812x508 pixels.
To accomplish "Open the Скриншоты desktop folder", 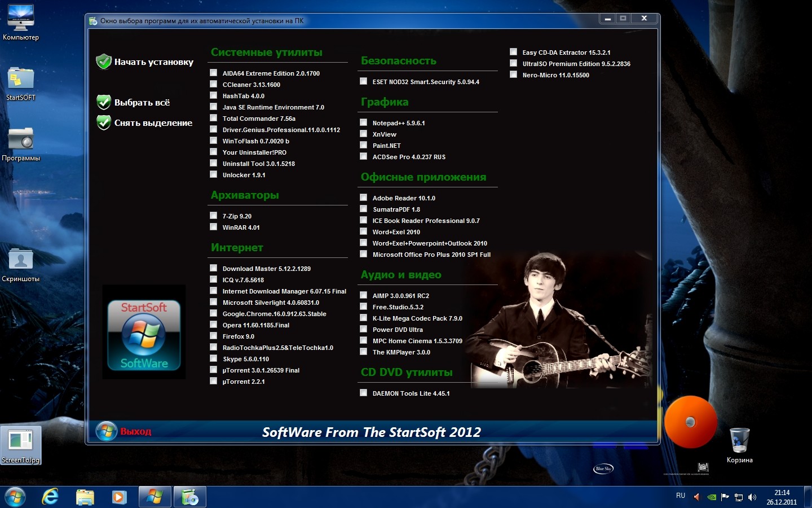I will point(21,265).
